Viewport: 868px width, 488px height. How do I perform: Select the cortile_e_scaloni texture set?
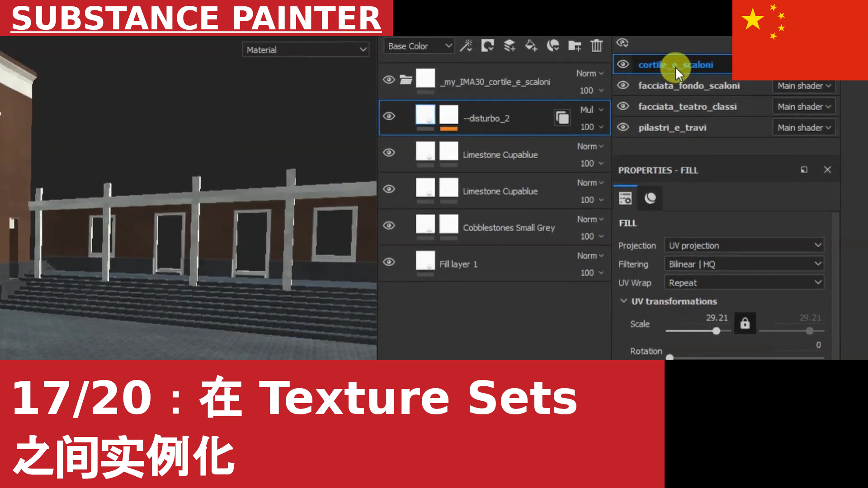pos(675,65)
